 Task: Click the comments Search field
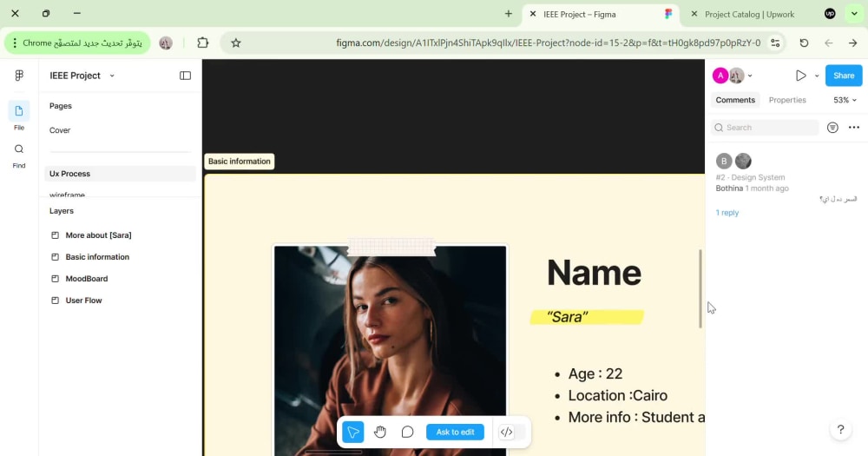point(765,128)
